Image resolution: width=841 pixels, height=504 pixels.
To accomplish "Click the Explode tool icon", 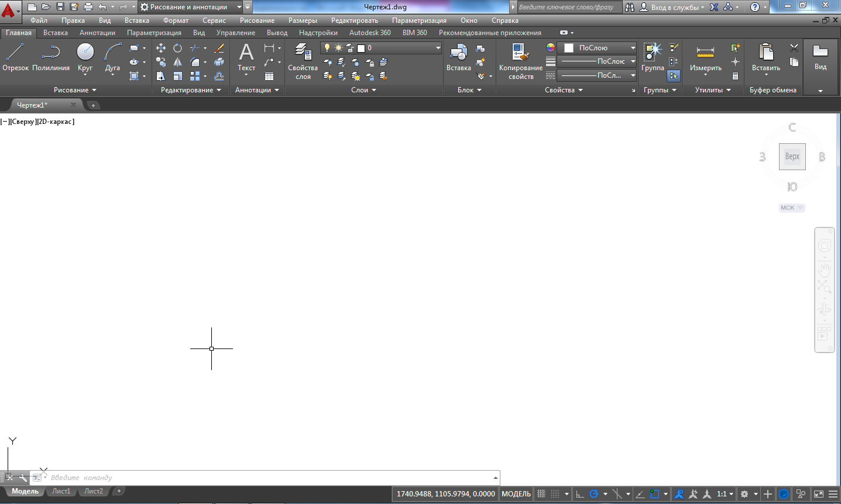I will coord(219,62).
